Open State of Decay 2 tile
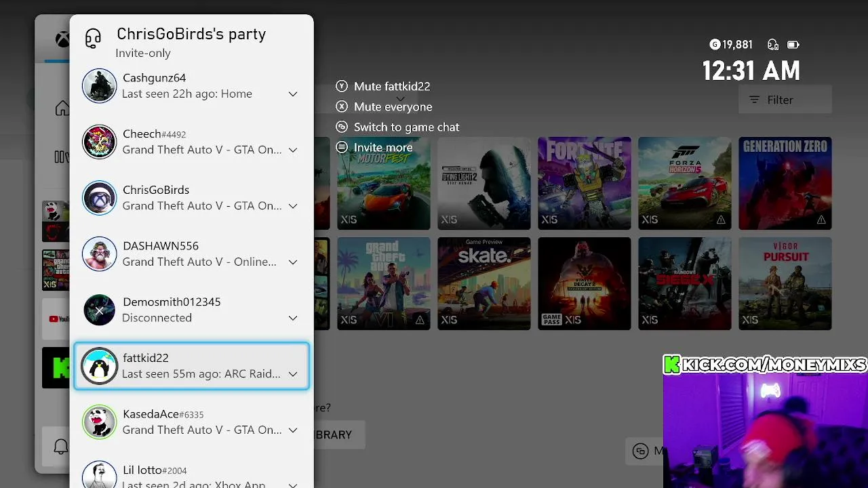The height and width of the screenshot is (488, 868). point(585,283)
